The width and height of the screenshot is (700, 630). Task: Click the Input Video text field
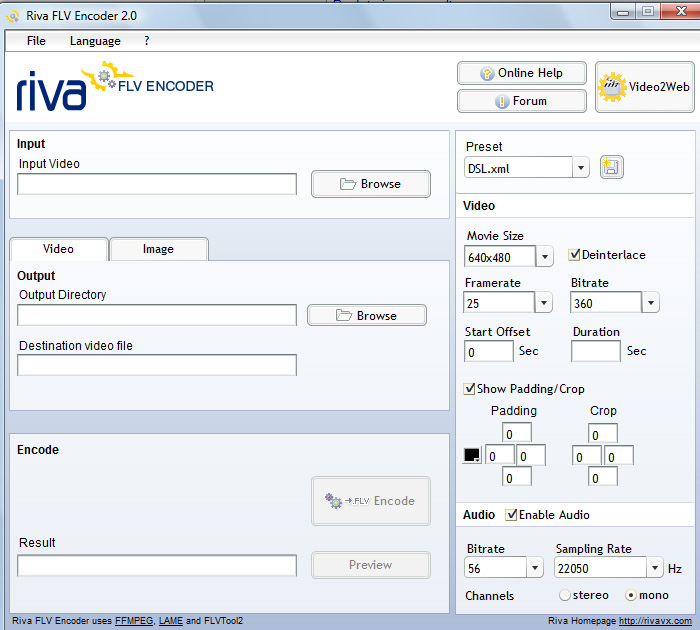[157, 184]
